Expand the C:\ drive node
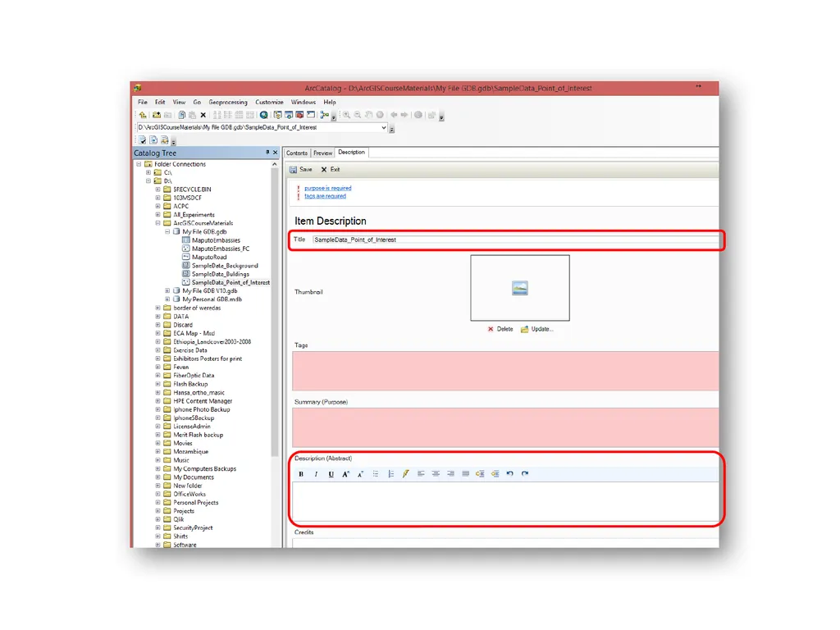Image resolution: width=840 pixels, height=630 pixels. click(x=148, y=172)
